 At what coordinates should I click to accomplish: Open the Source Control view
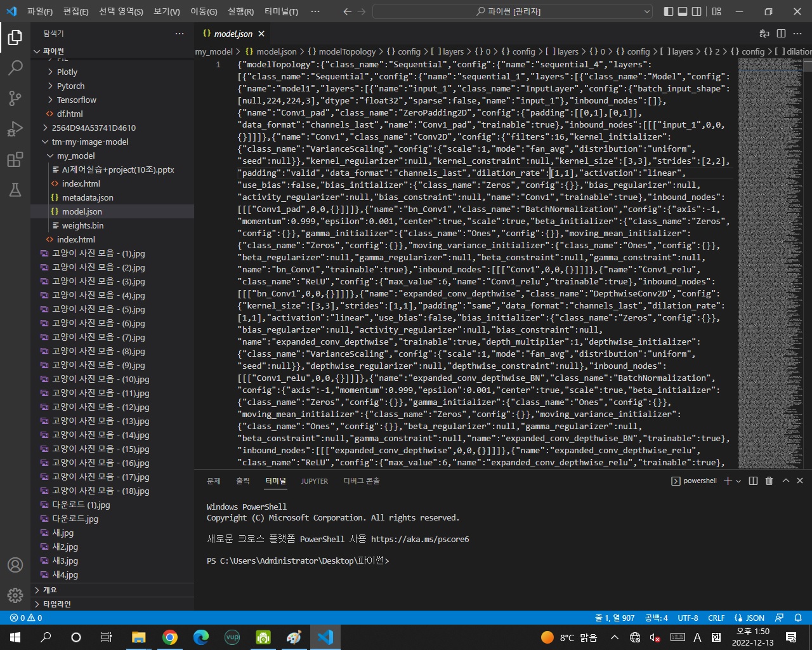coord(15,98)
